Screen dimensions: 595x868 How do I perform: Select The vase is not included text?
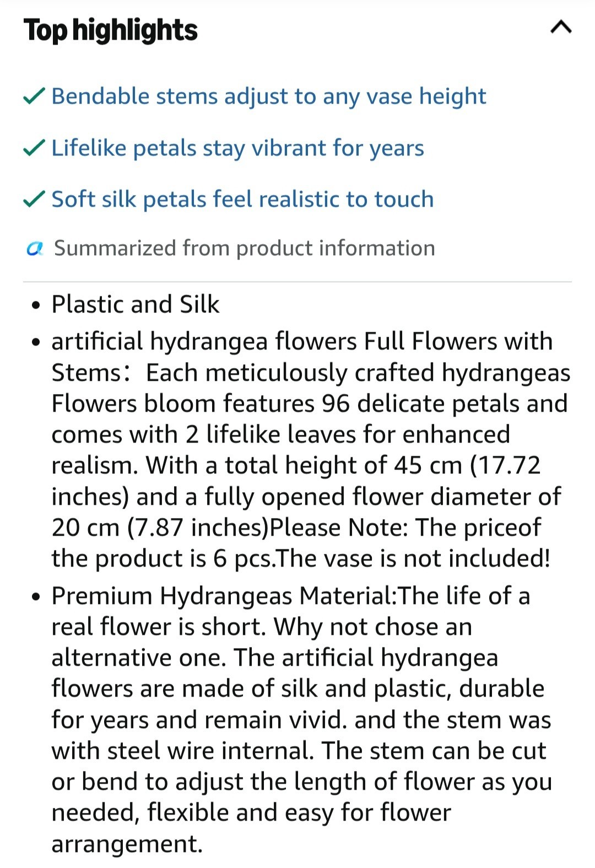[x=414, y=559]
